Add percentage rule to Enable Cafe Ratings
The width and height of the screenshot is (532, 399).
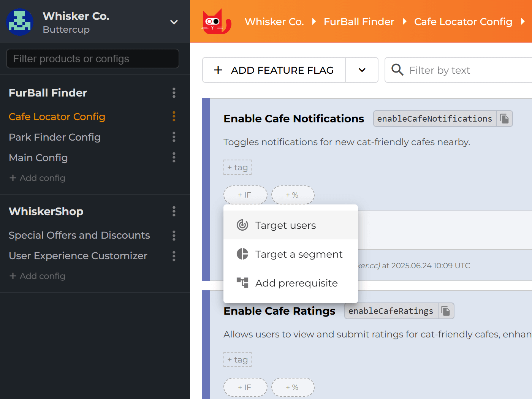(293, 387)
